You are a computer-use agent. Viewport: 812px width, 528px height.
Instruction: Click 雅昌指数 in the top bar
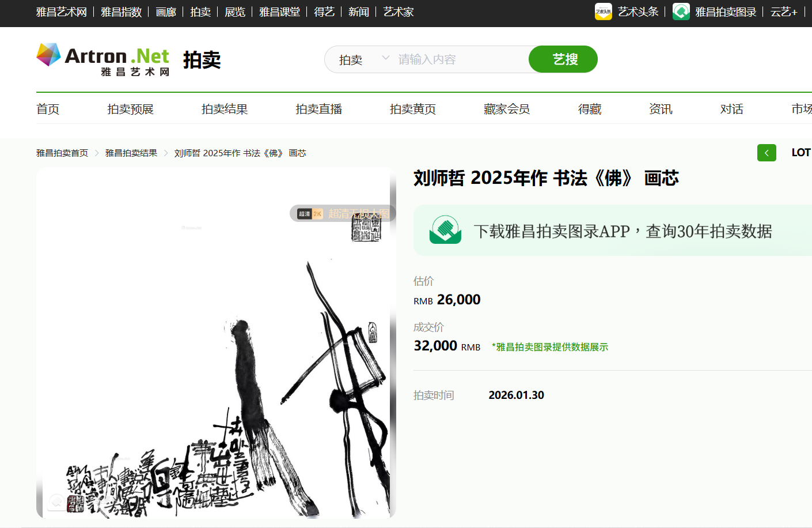(121, 12)
